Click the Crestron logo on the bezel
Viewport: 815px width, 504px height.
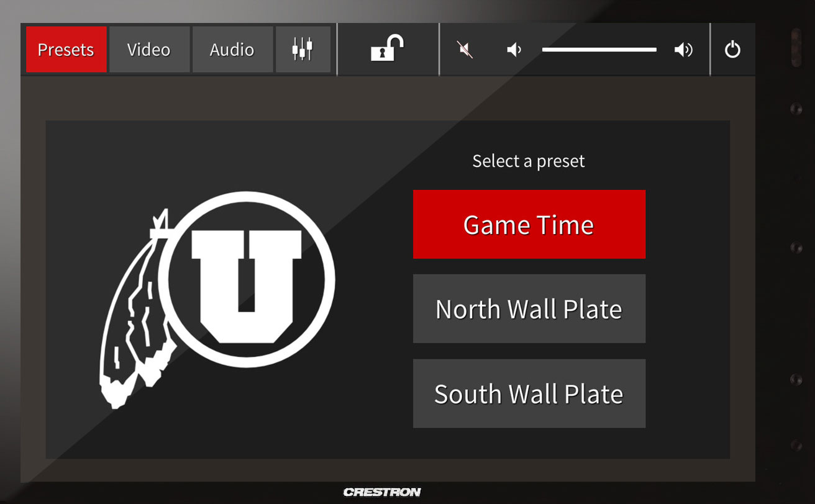(382, 492)
